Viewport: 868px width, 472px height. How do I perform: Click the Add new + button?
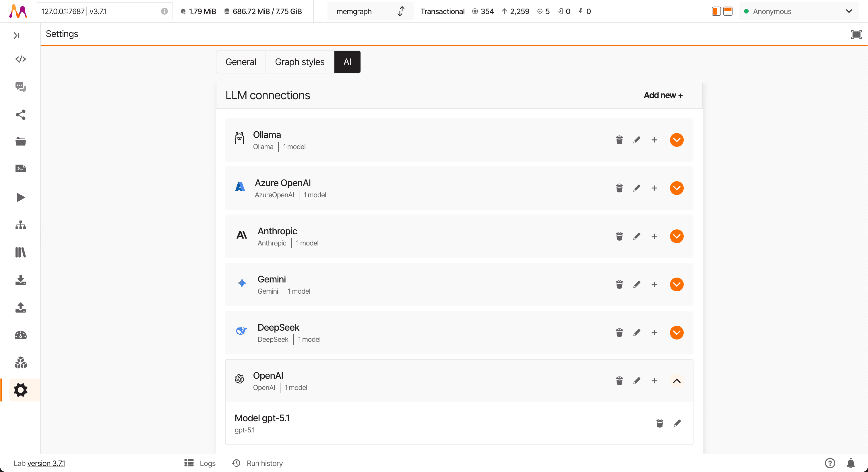pos(663,95)
